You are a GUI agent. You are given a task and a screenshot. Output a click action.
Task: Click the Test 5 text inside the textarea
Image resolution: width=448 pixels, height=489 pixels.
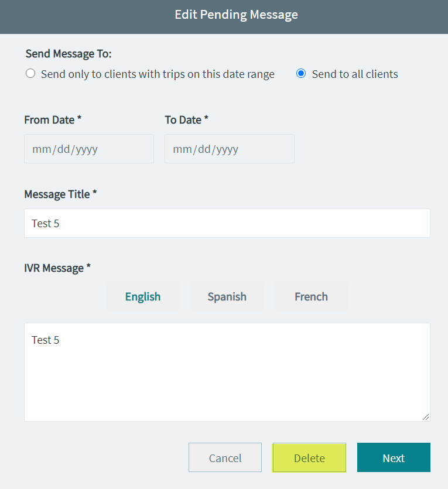point(45,340)
